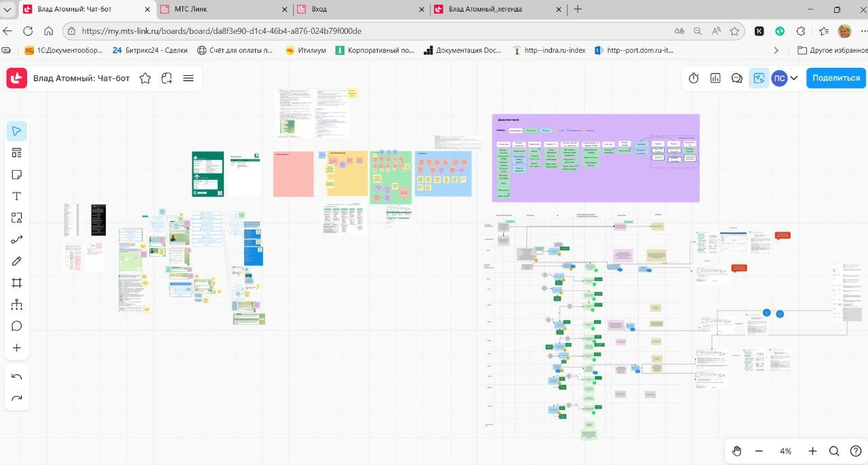Switch to Влад Атомный_легенда tab
Image resolution: width=868 pixels, height=465 pixels.
pos(495,9)
